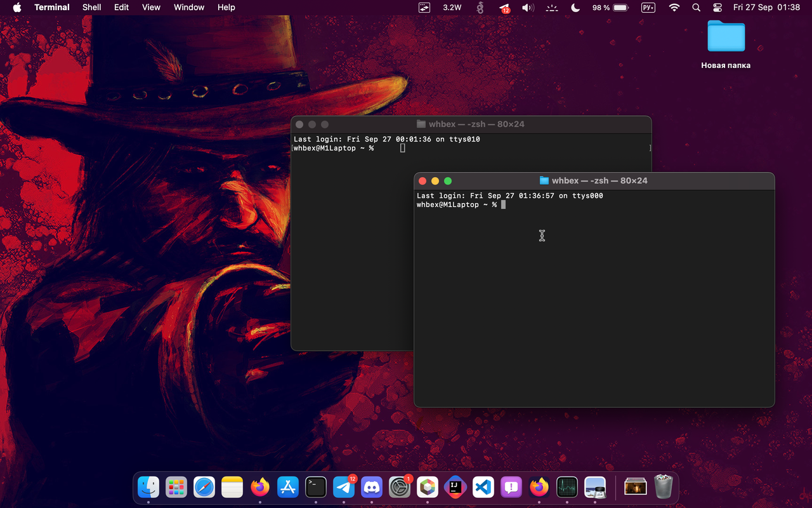Click the screen-switch icon left of 3.2W

(424, 8)
